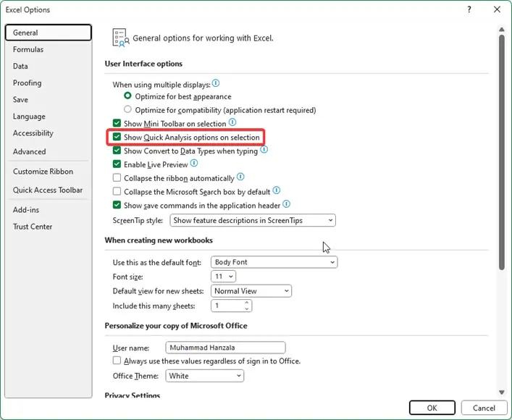Select Optimize for compatibility radio button
Image resolution: width=512 pixels, height=420 pixels.
[127, 109]
